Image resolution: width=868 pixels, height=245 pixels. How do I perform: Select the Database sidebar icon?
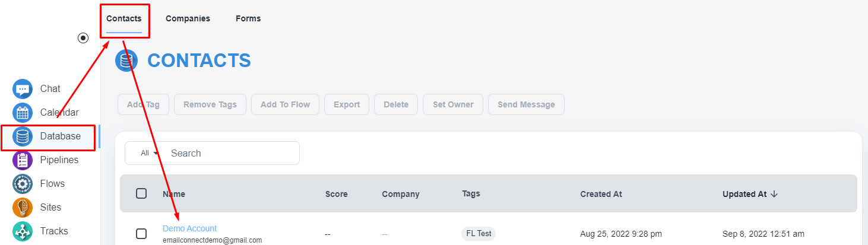click(x=23, y=136)
